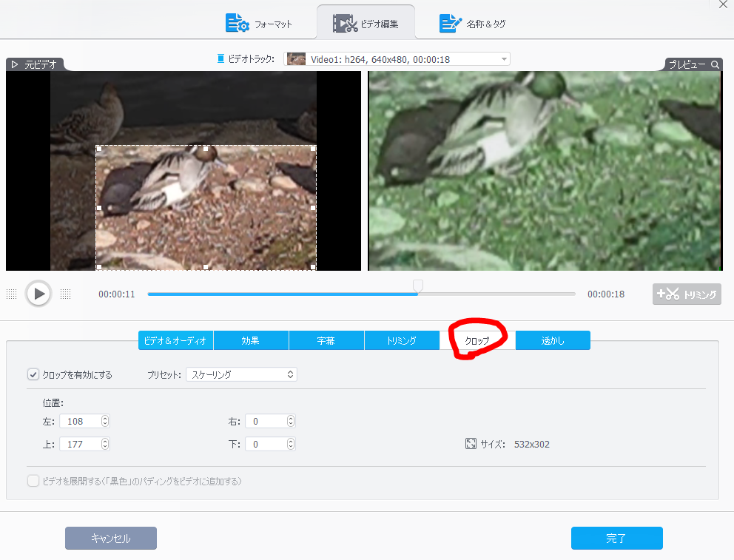The image size is (734, 560).
Task: Click the stepper arrows for 左 value
Action: pos(104,421)
